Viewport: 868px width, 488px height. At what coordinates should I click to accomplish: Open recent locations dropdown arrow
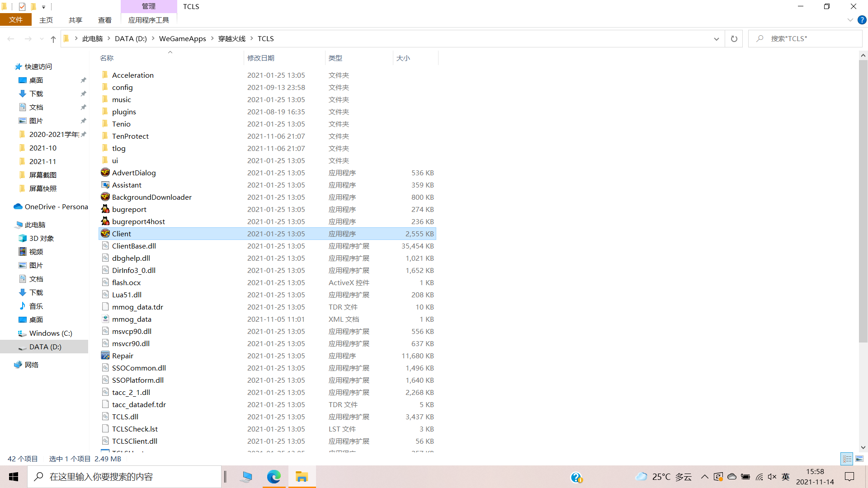tap(42, 39)
